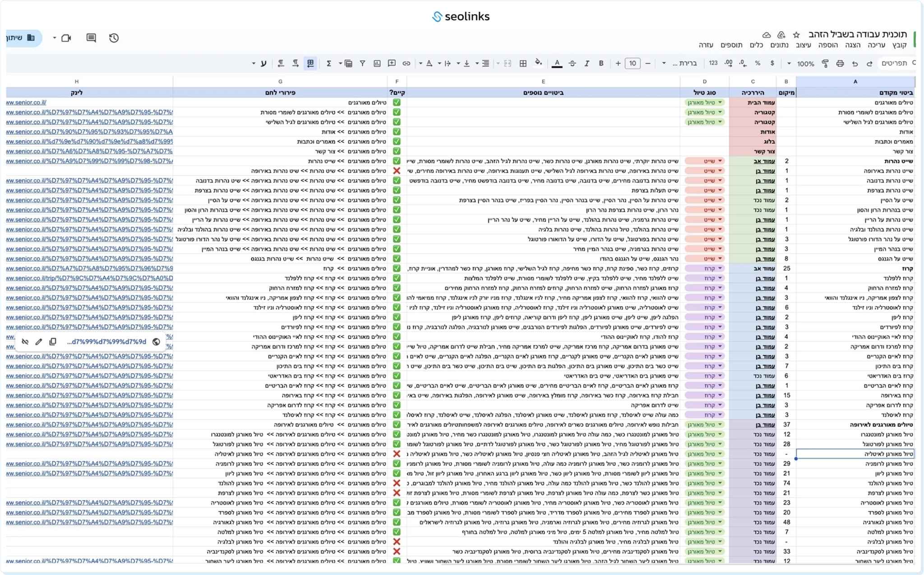Click the pencil edit-link icon in popup

tap(39, 342)
